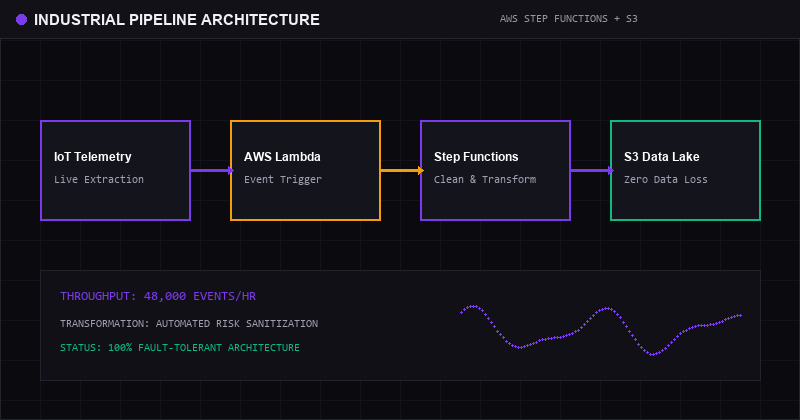Select the S3 Data Lake node box
Image resolution: width=800 pixels, height=420 pixels.
[685, 170]
